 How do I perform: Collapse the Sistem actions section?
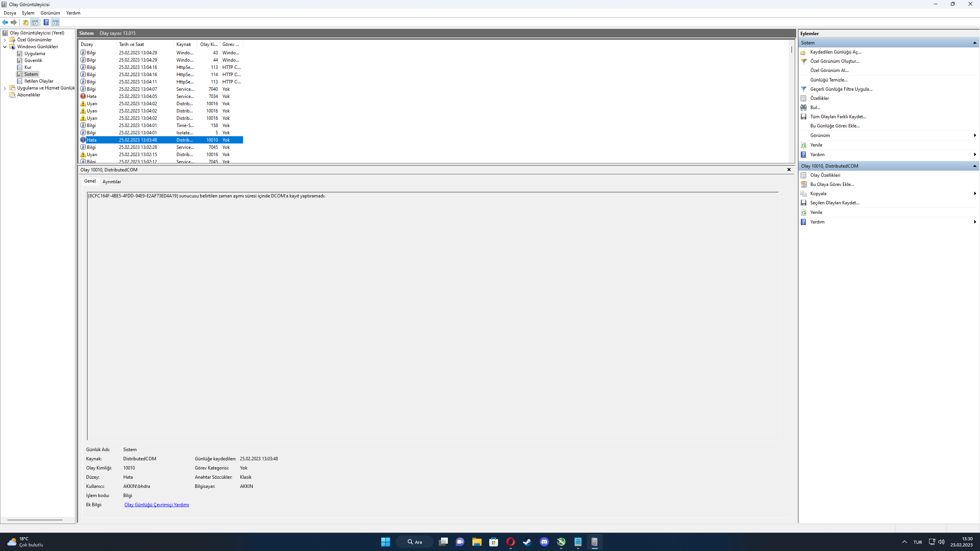pos(975,43)
